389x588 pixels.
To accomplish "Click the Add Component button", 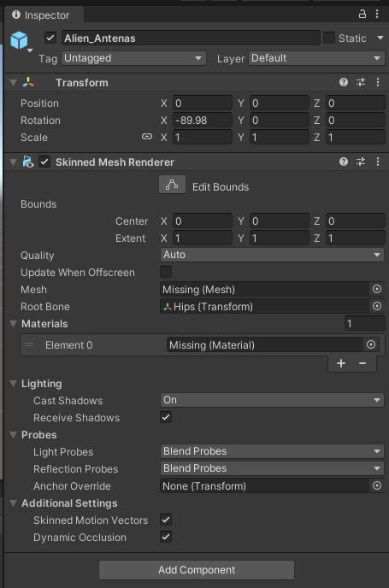I will point(197,569).
